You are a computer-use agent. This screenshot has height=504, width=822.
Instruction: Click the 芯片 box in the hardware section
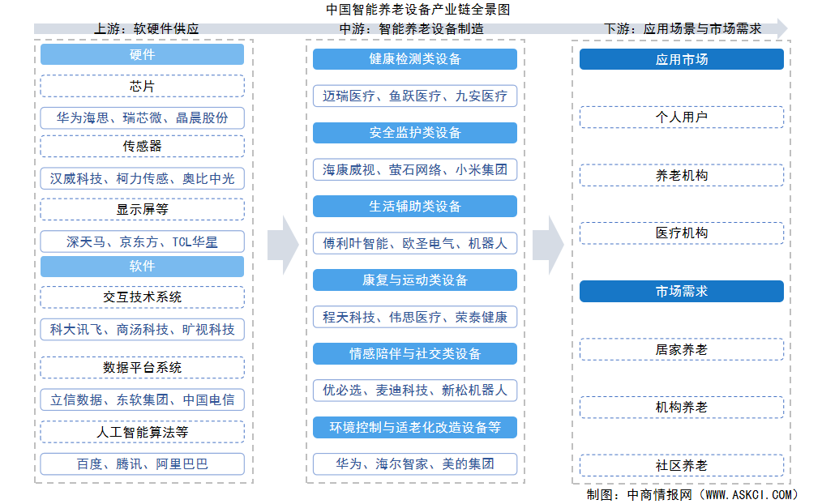tap(142, 85)
